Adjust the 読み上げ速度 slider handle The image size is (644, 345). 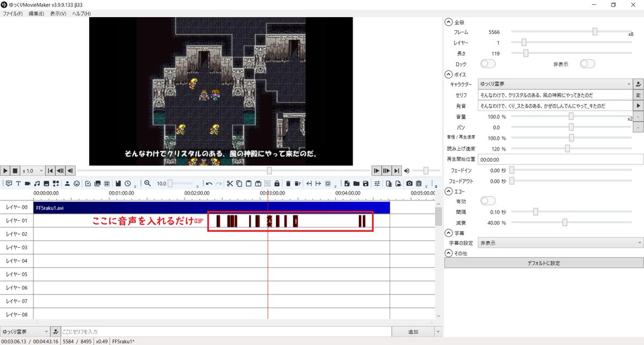point(567,148)
